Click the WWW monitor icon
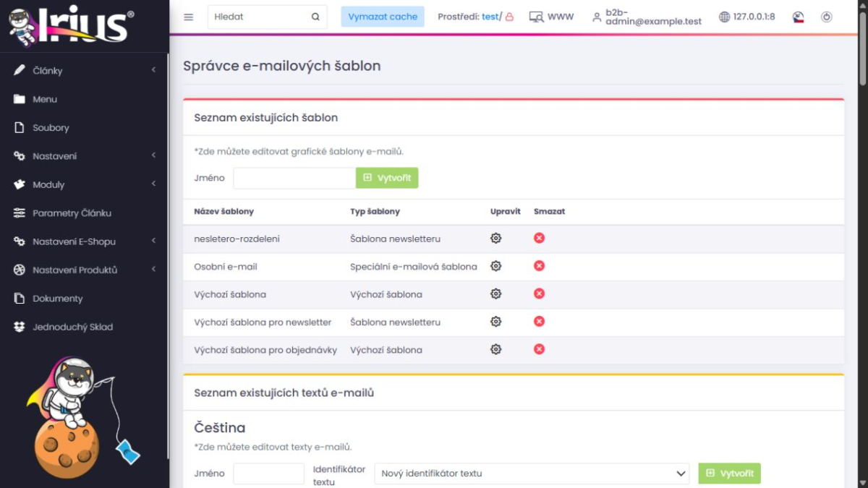 tap(536, 17)
